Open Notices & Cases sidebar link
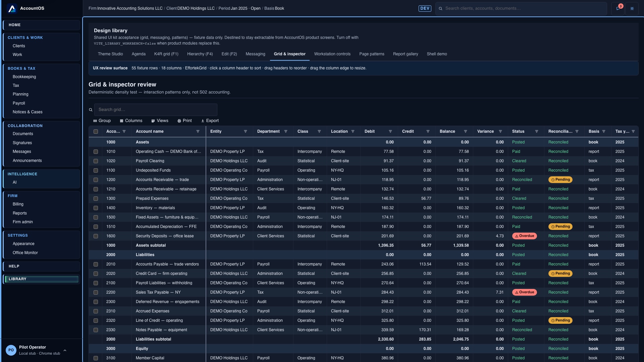644x362 pixels. click(x=28, y=112)
